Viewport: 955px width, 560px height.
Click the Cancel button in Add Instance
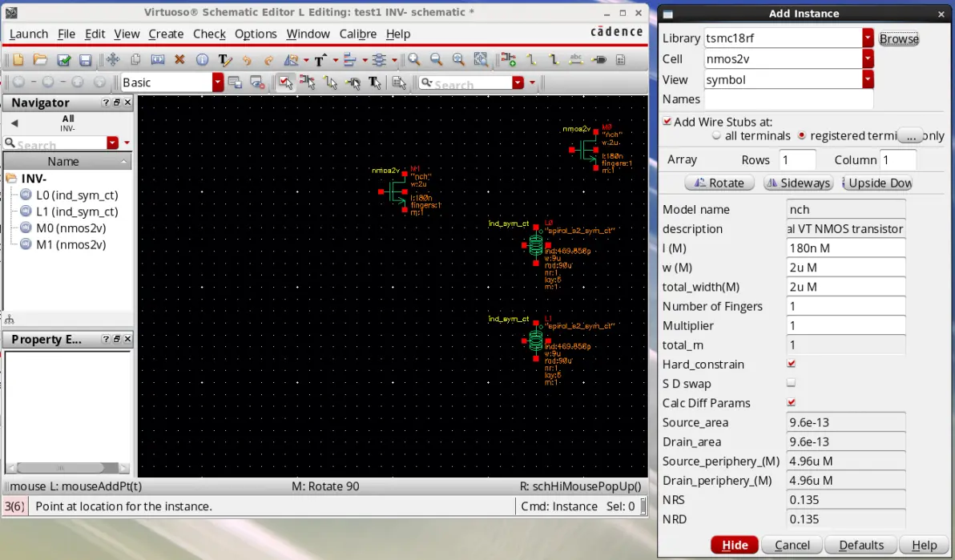click(792, 545)
